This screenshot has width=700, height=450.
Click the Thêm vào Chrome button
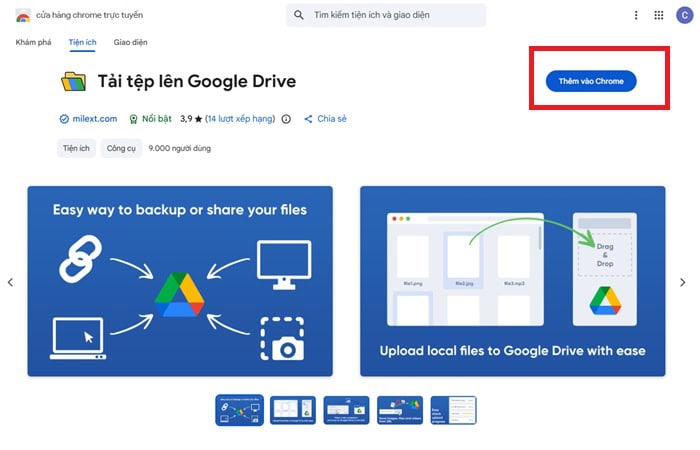point(591,81)
